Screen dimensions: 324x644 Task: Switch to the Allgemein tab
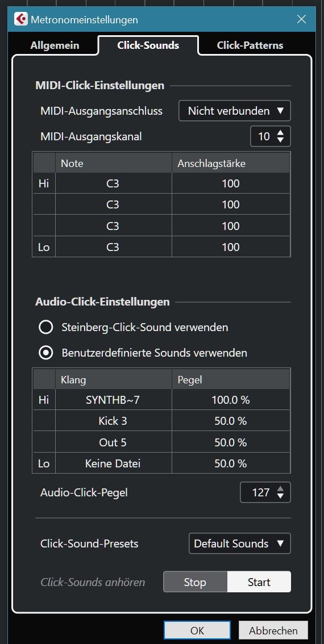coord(55,45)
